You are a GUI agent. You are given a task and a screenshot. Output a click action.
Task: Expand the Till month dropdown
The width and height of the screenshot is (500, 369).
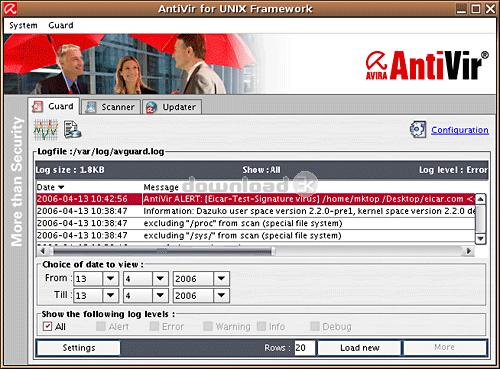pos(160,295)
